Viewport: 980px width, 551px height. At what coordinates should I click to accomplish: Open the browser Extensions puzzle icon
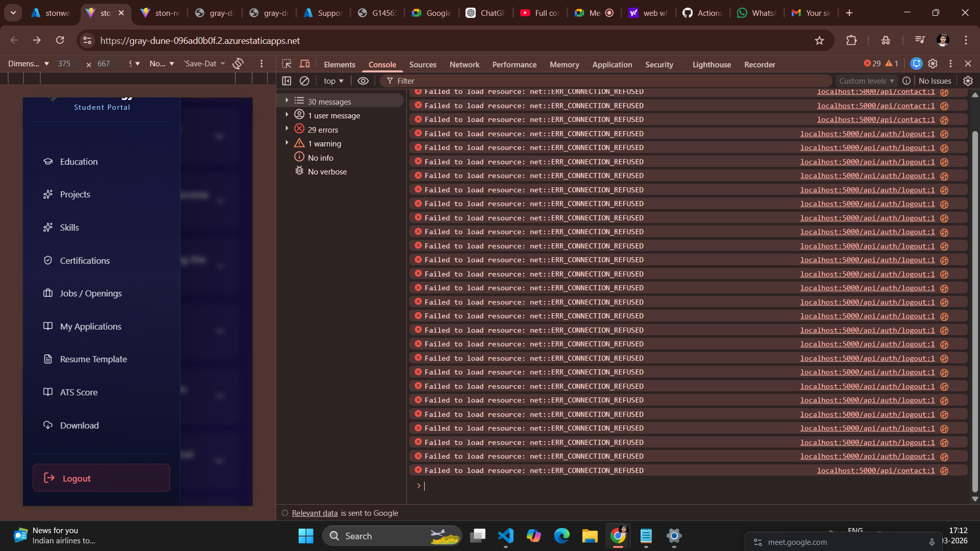[850, 40]
